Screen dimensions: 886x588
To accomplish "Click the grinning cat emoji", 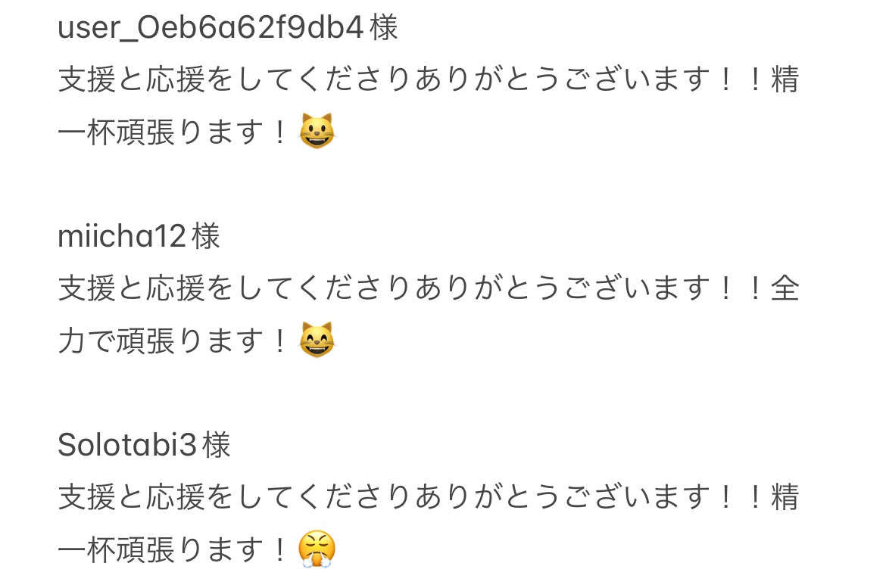I will point(317,132).
